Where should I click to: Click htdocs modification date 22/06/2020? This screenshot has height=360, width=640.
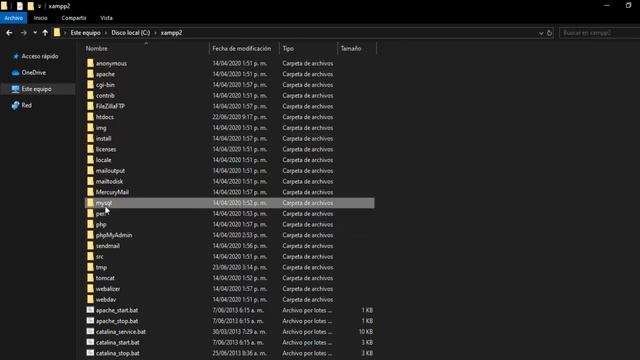pyautogui.click(x=240, y=117)
